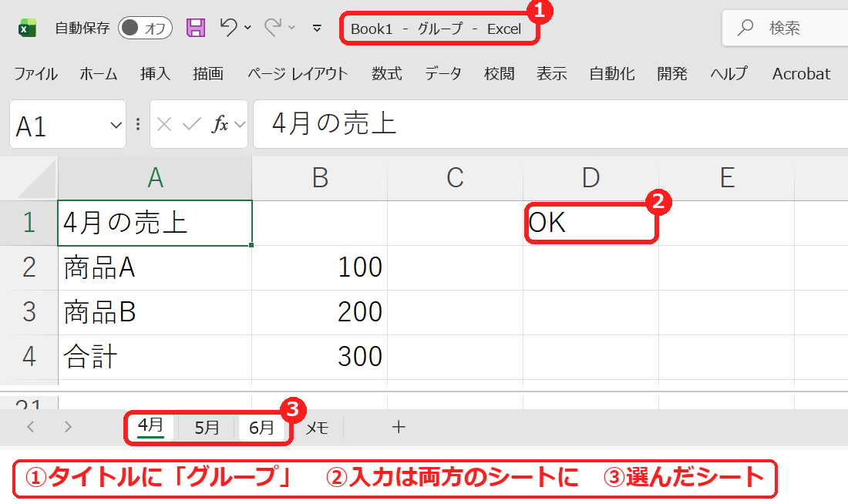Click the formula bar text 4月の売上
Screen dimensions: 848x504
335,123
